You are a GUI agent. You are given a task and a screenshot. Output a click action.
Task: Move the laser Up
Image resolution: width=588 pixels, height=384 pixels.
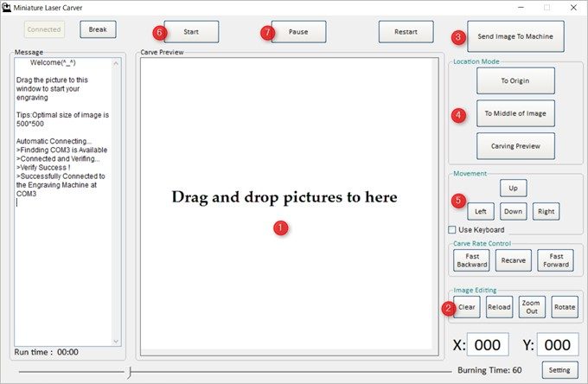pyautogui.click(x=513, y=188)
